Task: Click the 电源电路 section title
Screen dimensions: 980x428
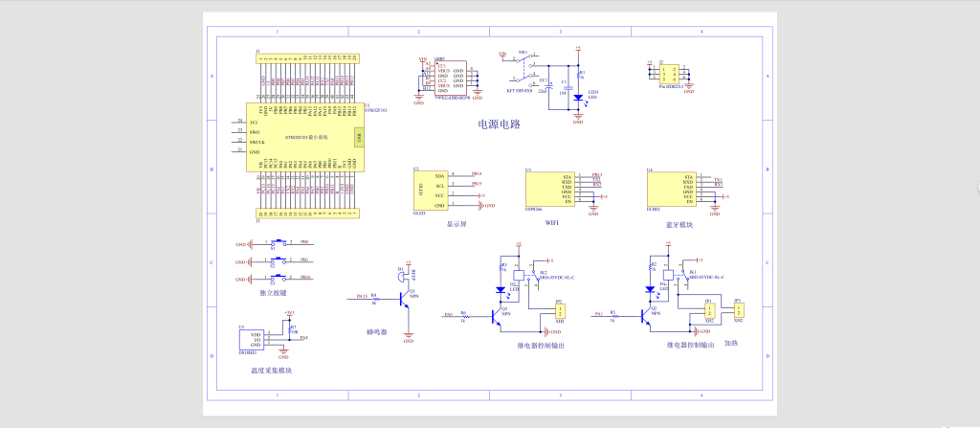Action: click(499, 124)
